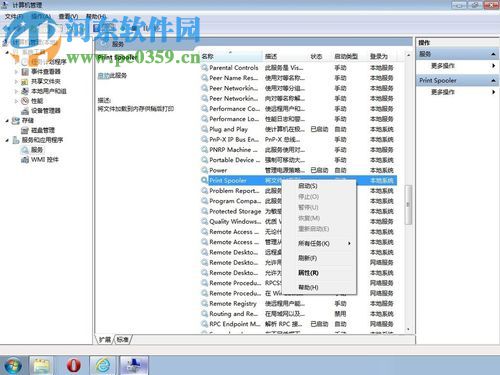Click the Print Spooler service icon

click(x=204, y=180)
